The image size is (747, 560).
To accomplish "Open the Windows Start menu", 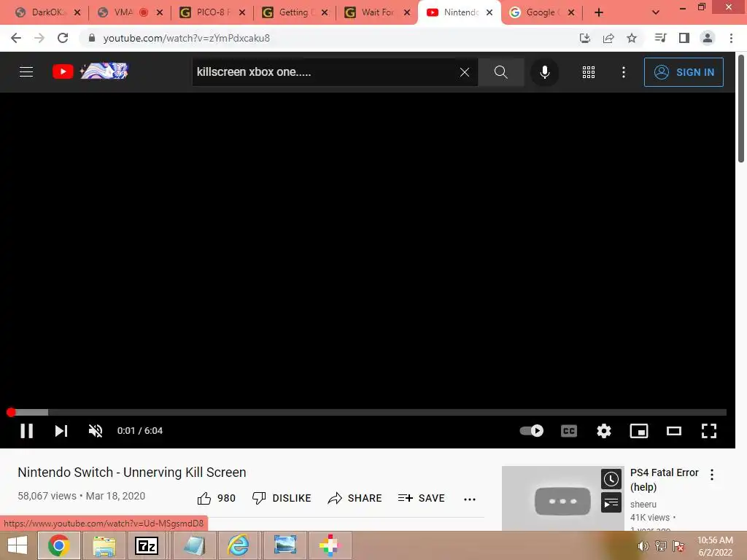I will click(x=18, y=545).
